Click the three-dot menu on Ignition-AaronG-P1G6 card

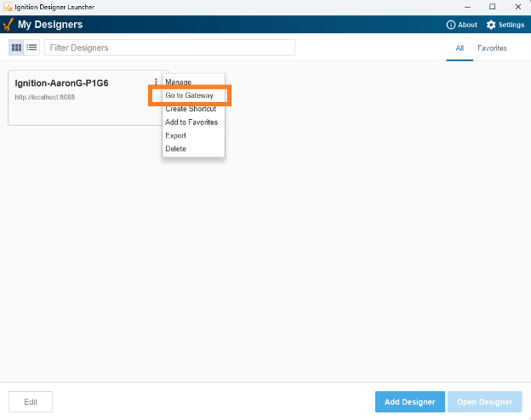[x=156, y=82]
